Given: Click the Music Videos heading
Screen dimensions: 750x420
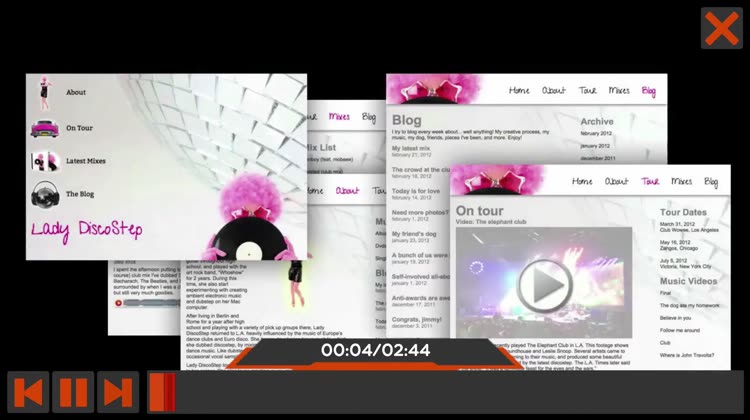Looking at the screenshot, I should (688, 281).
